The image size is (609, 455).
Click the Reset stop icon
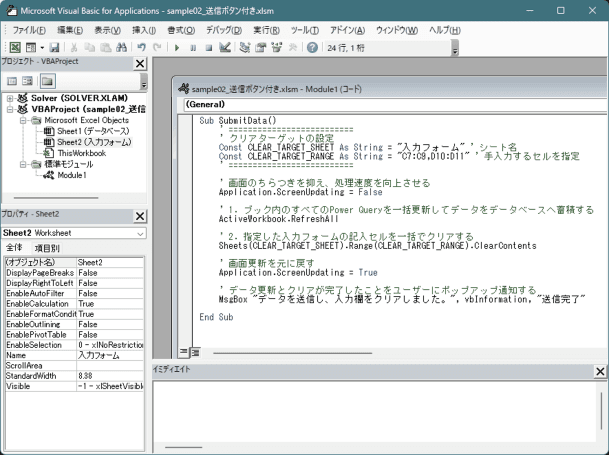click(209, 48)
